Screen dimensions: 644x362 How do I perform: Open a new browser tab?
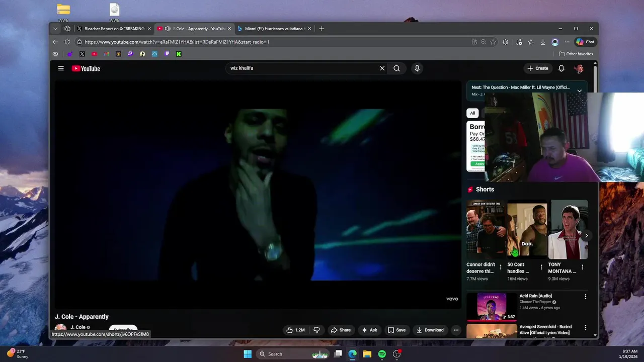[321, 29]
